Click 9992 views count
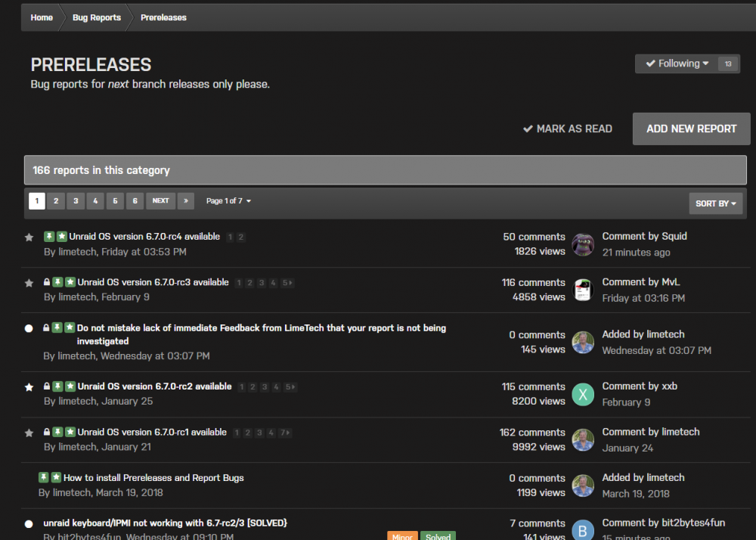The height and width of the screenshot is (540, 756). [538, 447]
